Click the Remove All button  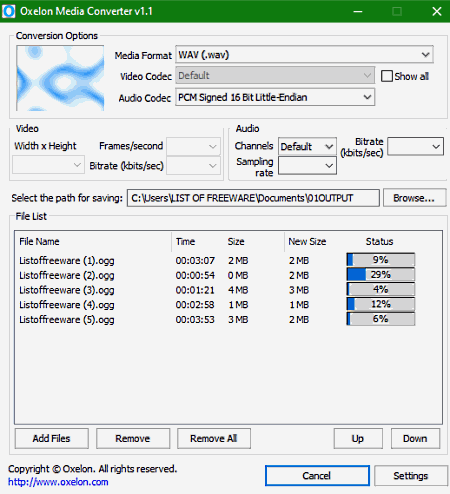click(214, 438)
